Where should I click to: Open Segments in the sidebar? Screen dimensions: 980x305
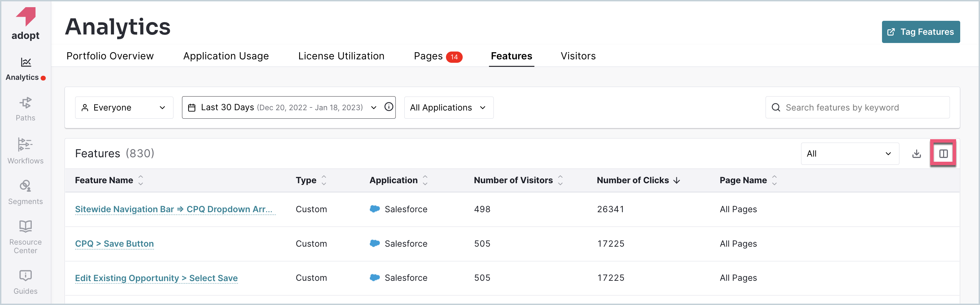pyautogui.click(x=26, y=192)
